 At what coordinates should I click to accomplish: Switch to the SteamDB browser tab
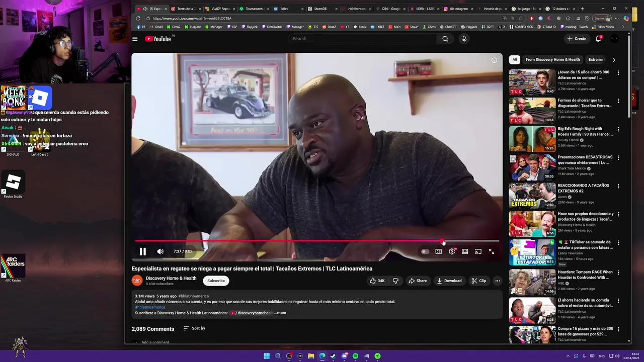[320, 9]
